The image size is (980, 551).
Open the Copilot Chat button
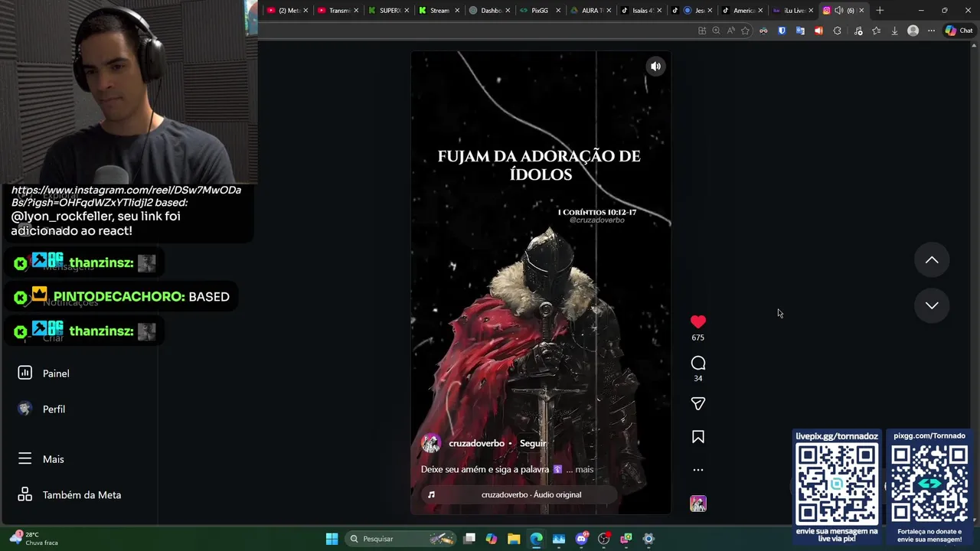click(x=959, y=31)
